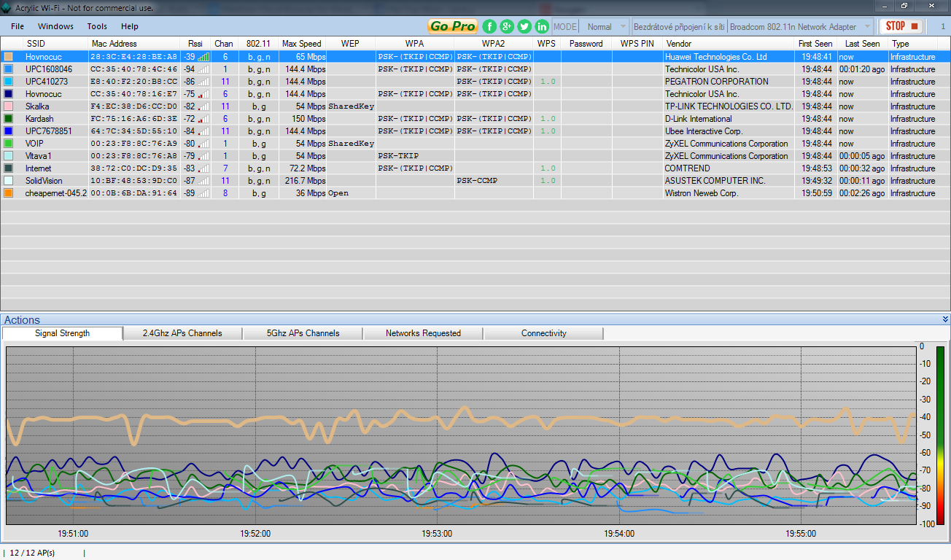The image size is (951, 560).
Task: Switch to the Signal Strength tab
Action: pos(63,333)
